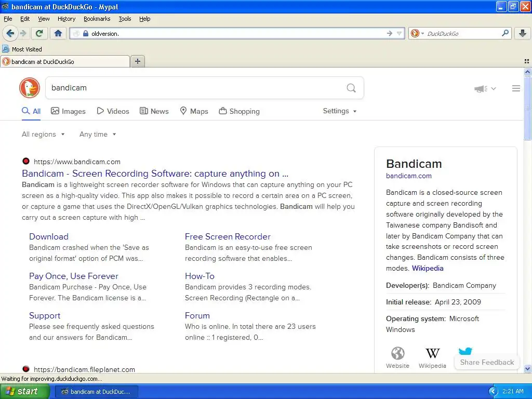The height and width of the screenshot is (399, 532).
Task: Open the Edit menu
Action: 25,19
